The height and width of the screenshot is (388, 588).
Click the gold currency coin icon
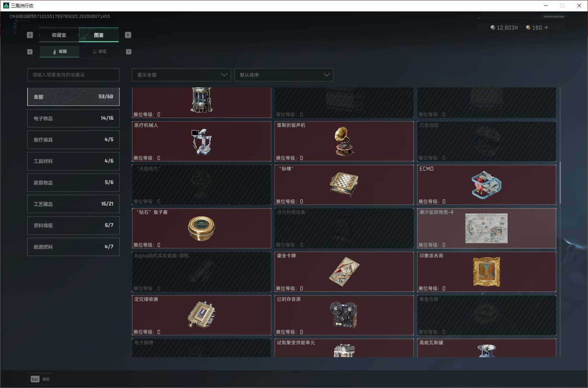(x=528, y=28)
